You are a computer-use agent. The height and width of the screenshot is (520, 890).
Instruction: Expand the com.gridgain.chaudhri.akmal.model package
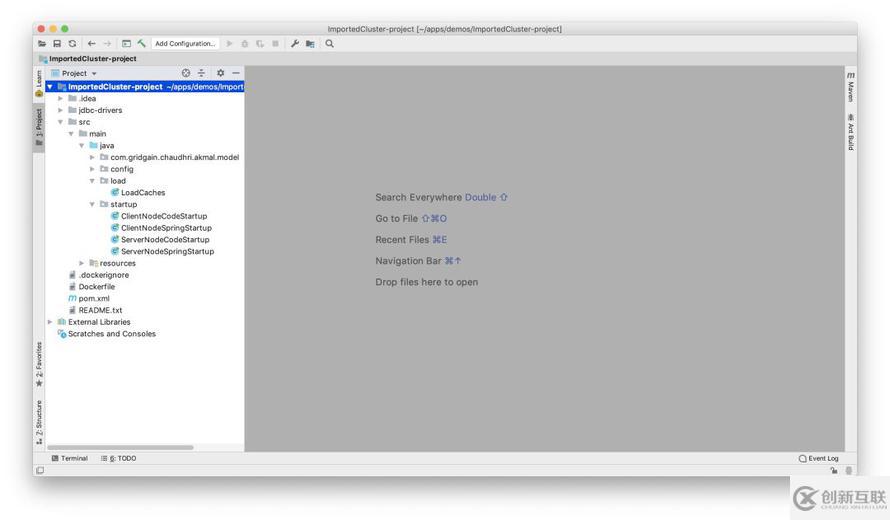coord(92,157)
